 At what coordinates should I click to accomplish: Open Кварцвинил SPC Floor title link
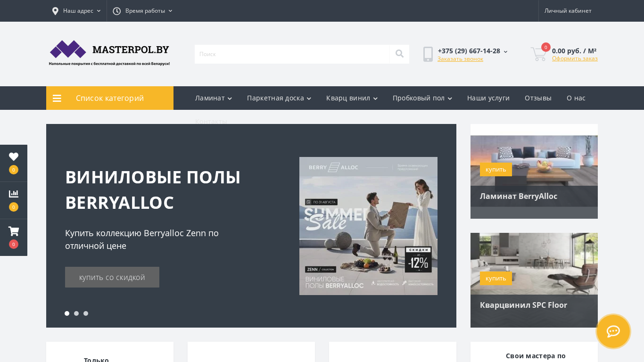pos(523,305)
